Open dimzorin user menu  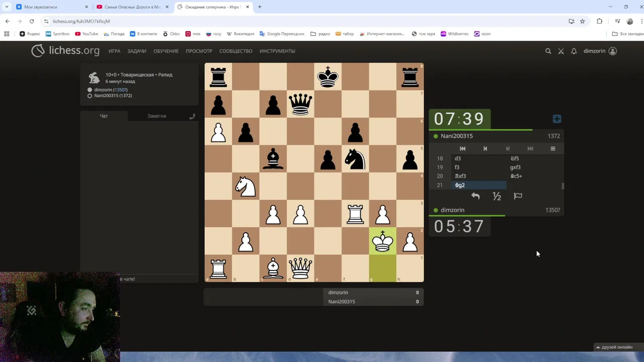(600, 51)
